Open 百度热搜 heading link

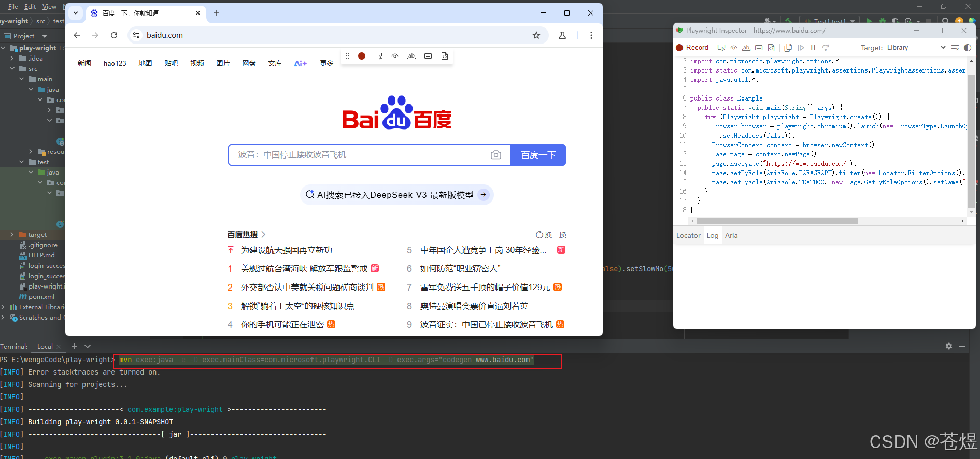pyautogui.click(x=246, y=235)
